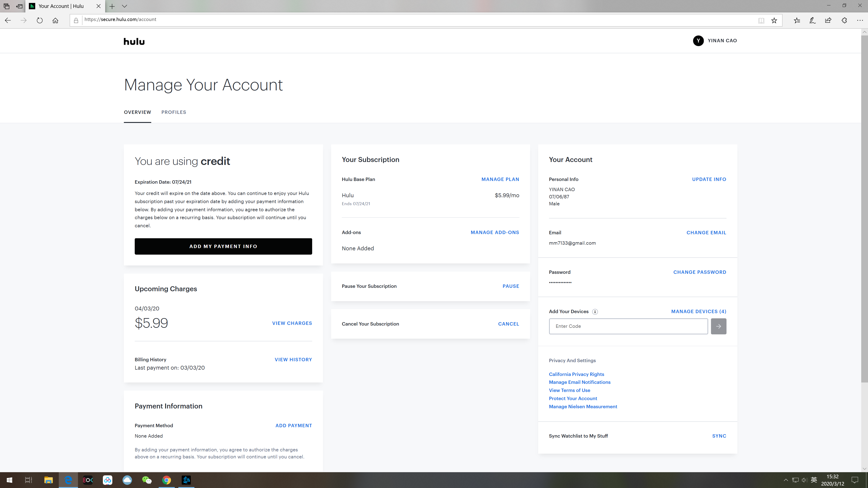Click the Enter Code field
868x488 pixels.
pyautogui.click(x=628, y=326)
